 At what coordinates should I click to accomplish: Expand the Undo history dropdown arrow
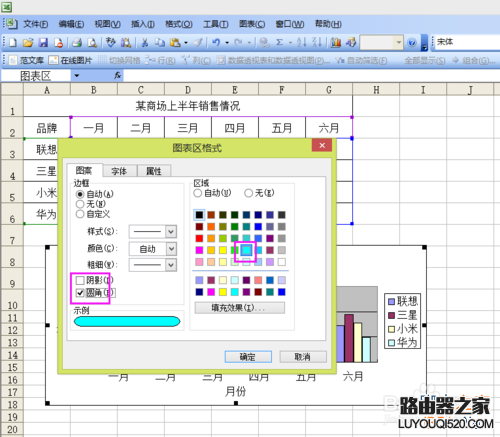227,43
